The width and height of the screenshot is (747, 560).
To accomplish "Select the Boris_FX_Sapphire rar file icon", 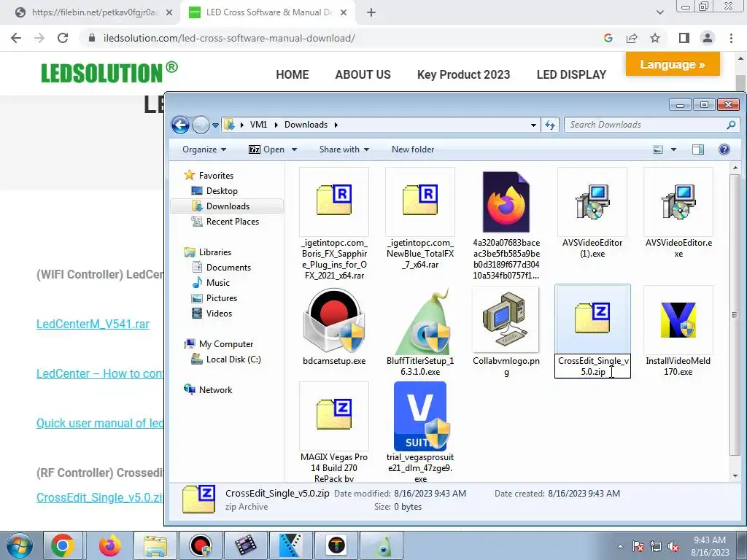I will pyautogui.click(x=334, y=201).
